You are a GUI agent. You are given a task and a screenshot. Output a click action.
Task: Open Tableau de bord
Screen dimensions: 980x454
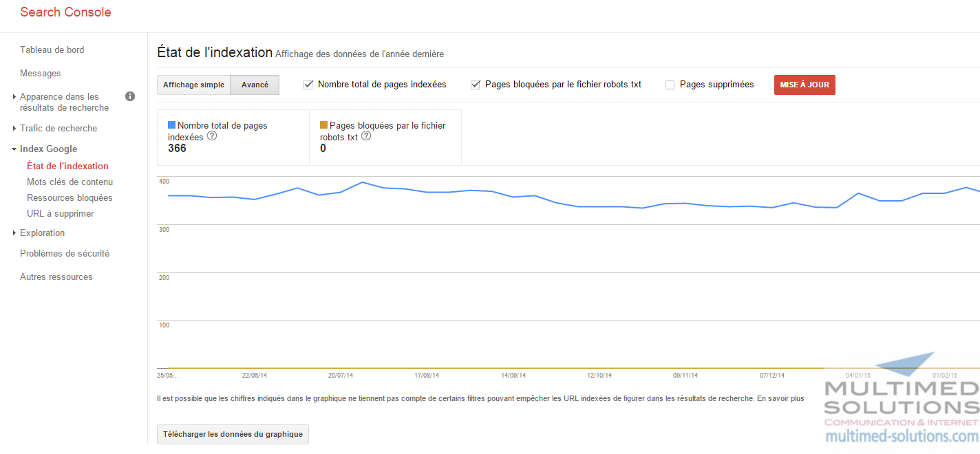52,50
